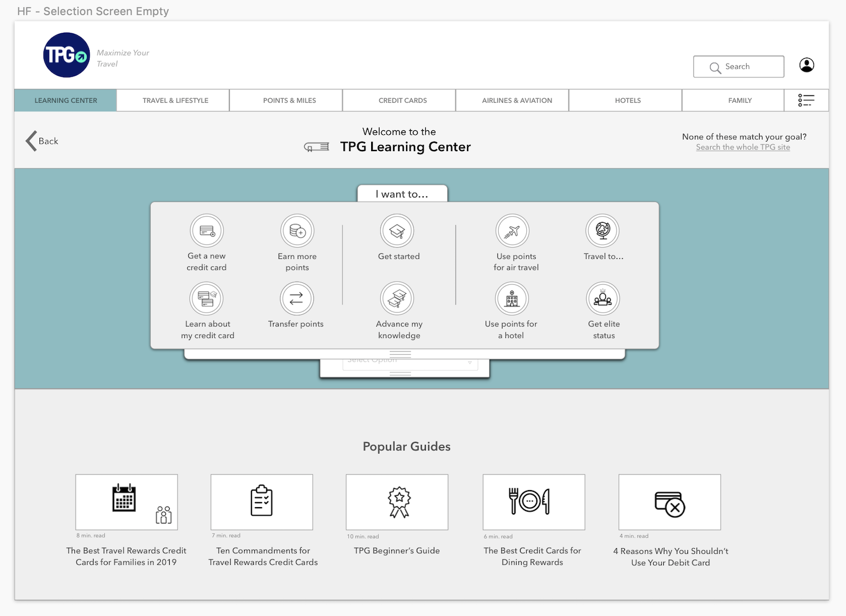Click the card icon beside TPG Learning Center
The width and height of the screenshot is (846, 616).
click(316, 147)
